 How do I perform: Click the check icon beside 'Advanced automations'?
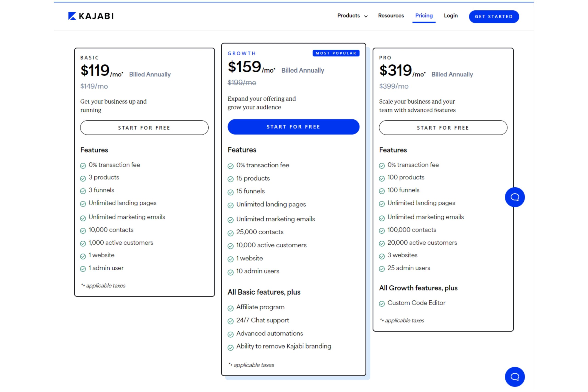tap(231, 334)
